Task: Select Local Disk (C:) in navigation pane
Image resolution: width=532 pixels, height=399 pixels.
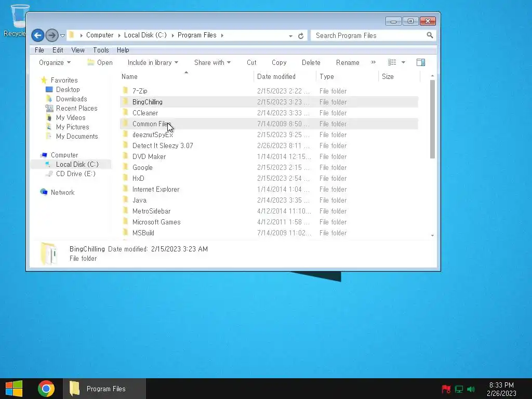Action: point(77,164)
